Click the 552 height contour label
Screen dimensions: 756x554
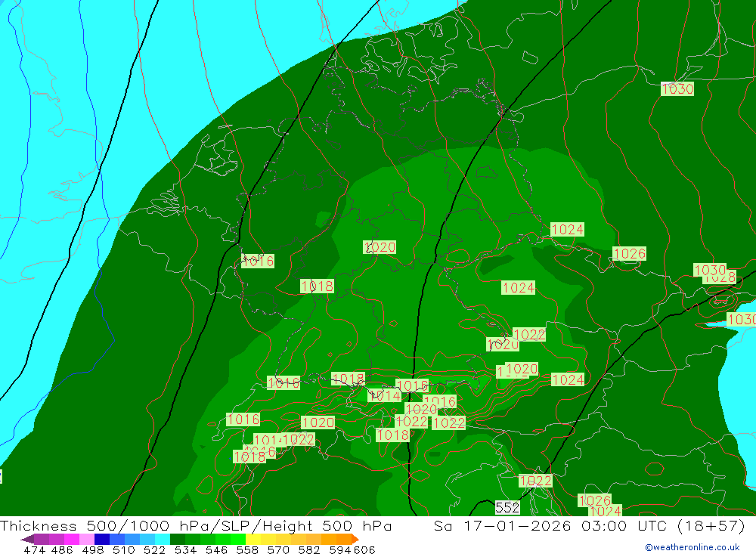pyautogui.click(x=507, y=508)
